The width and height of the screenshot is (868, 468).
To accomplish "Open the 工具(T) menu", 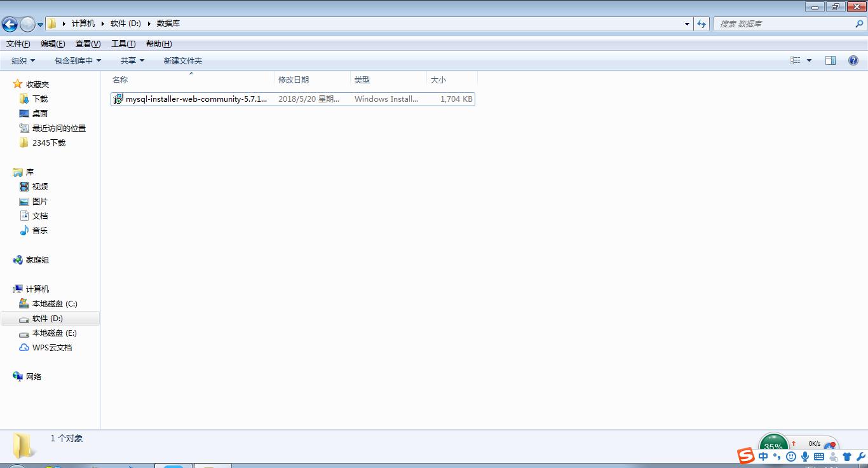I will pyautogui.click(x=123, y=44).
